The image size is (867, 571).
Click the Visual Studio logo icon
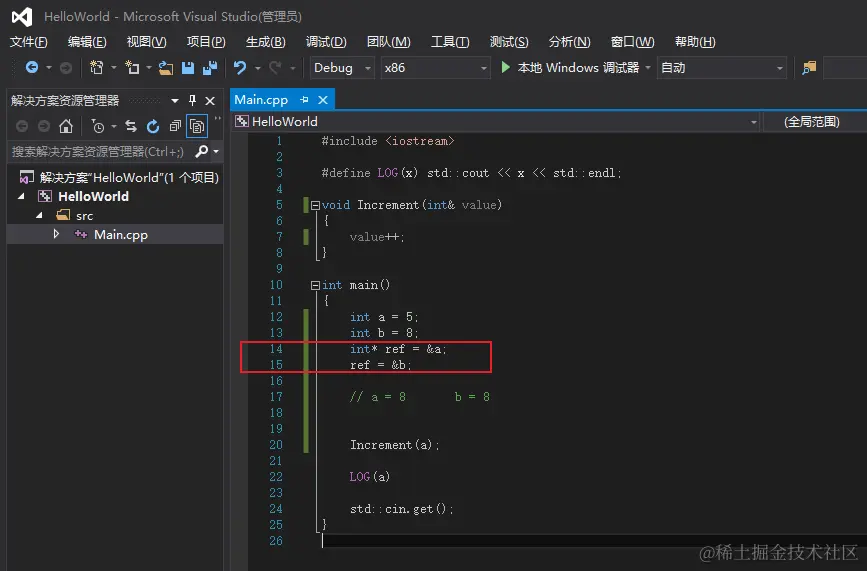pos(22,17)
